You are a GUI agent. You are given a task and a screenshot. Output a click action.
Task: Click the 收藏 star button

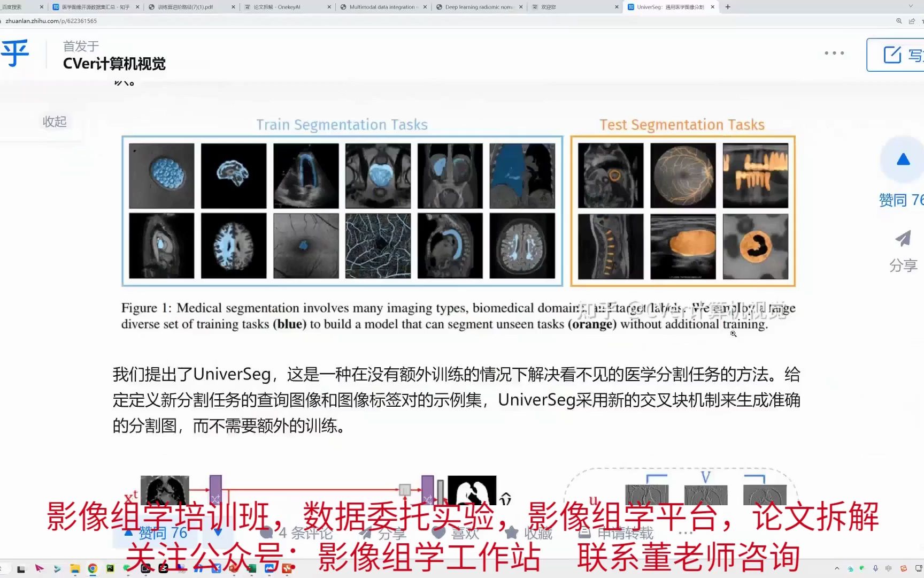[x=529, y=533]
